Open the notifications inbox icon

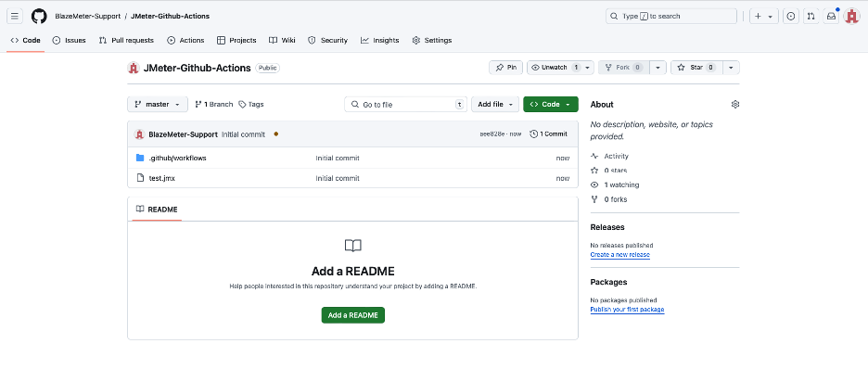[831, 16]
